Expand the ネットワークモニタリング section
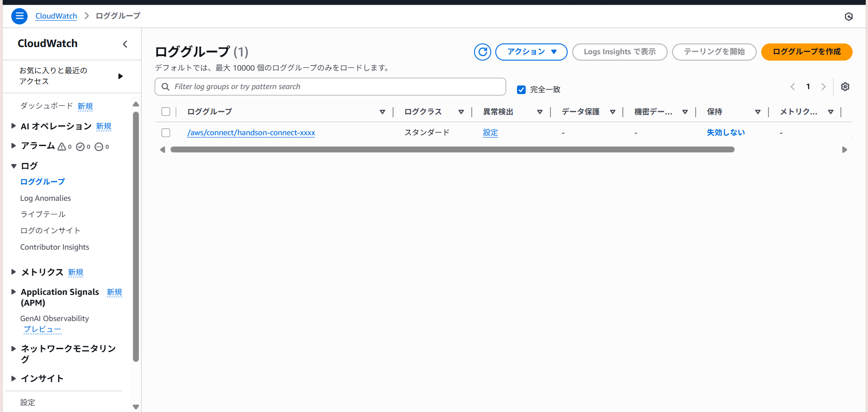 click(x=14, y=348)
